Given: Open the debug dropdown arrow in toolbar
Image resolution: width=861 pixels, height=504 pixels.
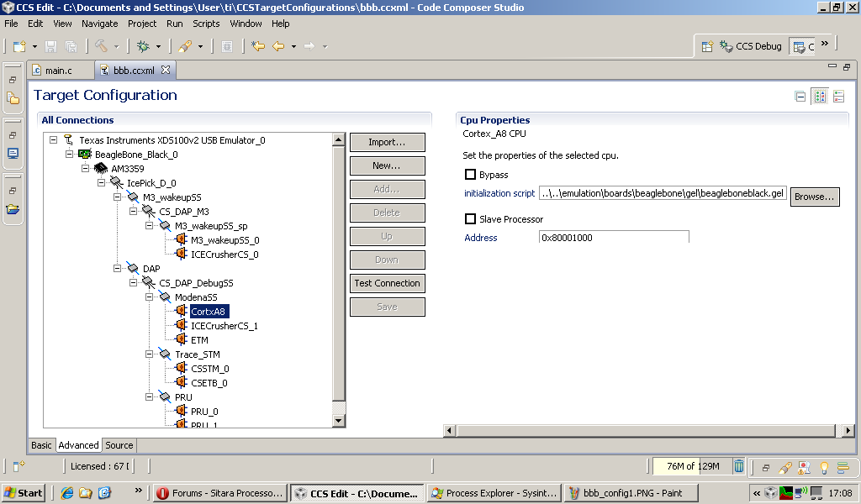Looking at the screenshot, I should [158, 46].
